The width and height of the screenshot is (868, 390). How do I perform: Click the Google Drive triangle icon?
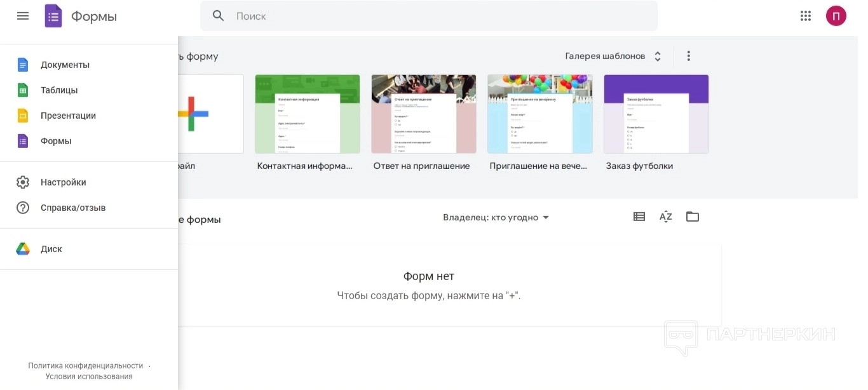click(x=23, y=249)
